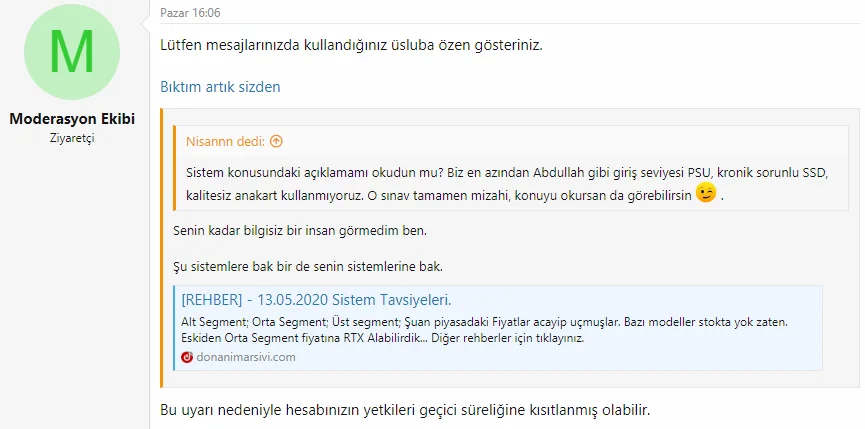This screenshot has height=429, width=865.
Task: Click the Ziyaretçi user title
Action: point(72,138)
